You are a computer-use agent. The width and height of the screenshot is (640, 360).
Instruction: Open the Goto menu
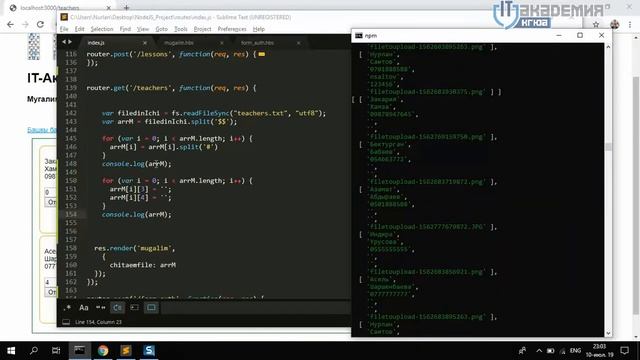(x=161, y=29)
